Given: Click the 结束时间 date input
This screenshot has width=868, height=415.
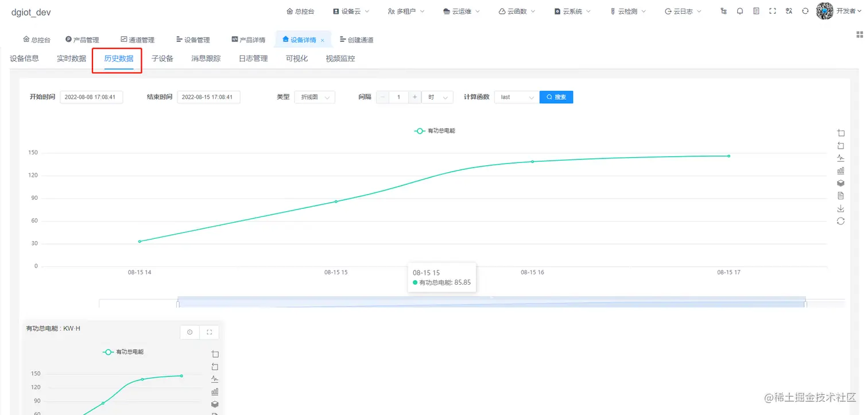Looking at the screenshot, I should coord(208,97).
